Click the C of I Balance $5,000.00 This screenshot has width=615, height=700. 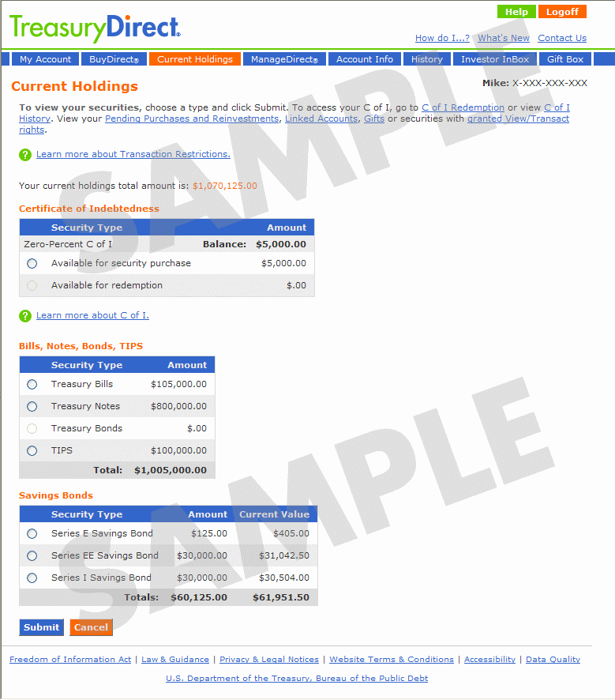click(281, 244)
